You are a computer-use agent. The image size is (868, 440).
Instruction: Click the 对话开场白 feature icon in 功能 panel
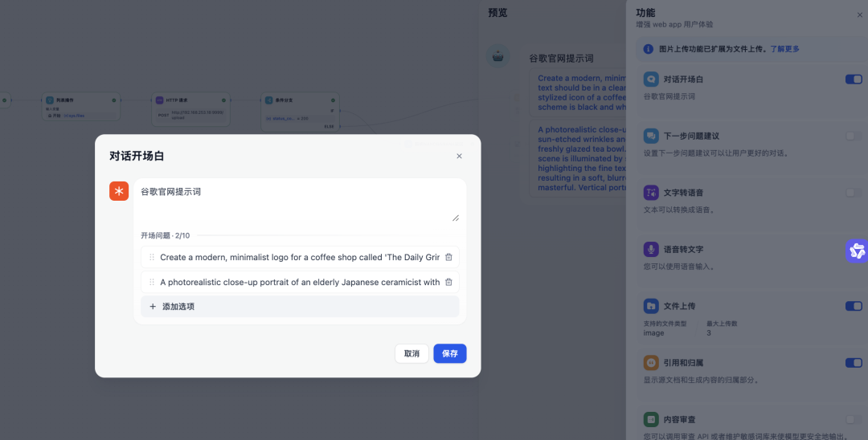point(651,79)
